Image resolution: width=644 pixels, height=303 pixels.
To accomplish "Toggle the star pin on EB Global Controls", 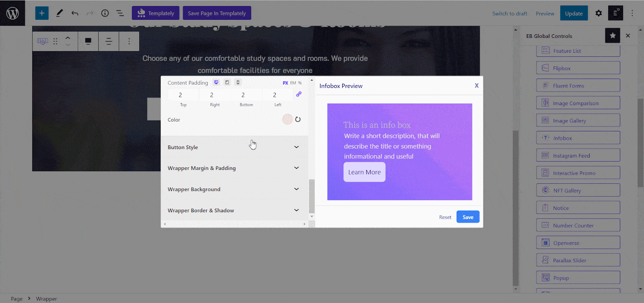I will point(613,35).
